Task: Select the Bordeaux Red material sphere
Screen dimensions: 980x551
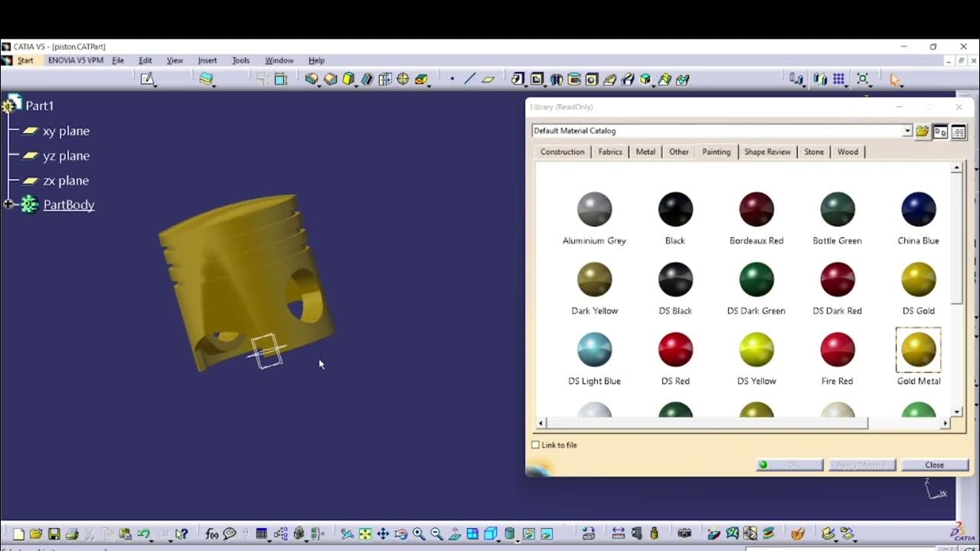Action: coord(756,209)
